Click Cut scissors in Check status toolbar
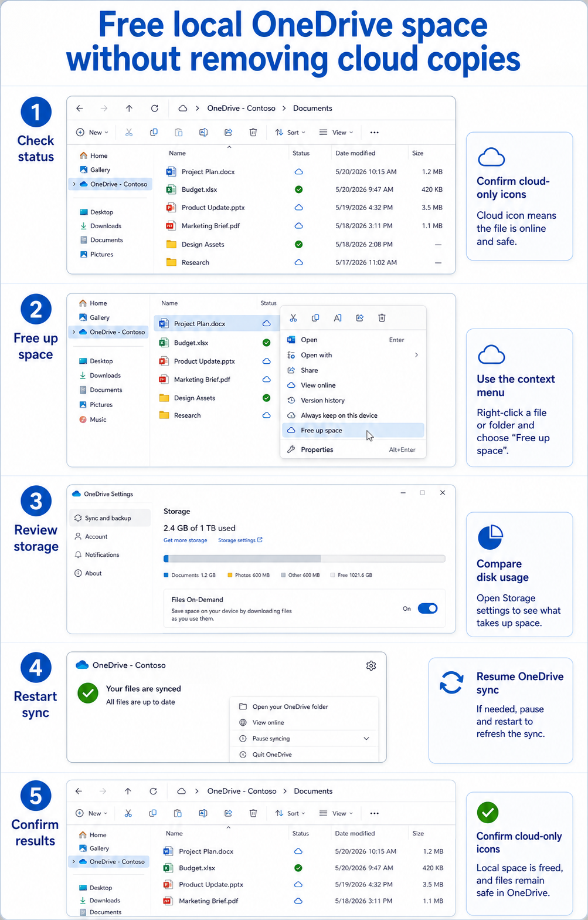Image resolution: width=588 pixels, height=920 pixels. pyautogui.click(x=129, y=133)
